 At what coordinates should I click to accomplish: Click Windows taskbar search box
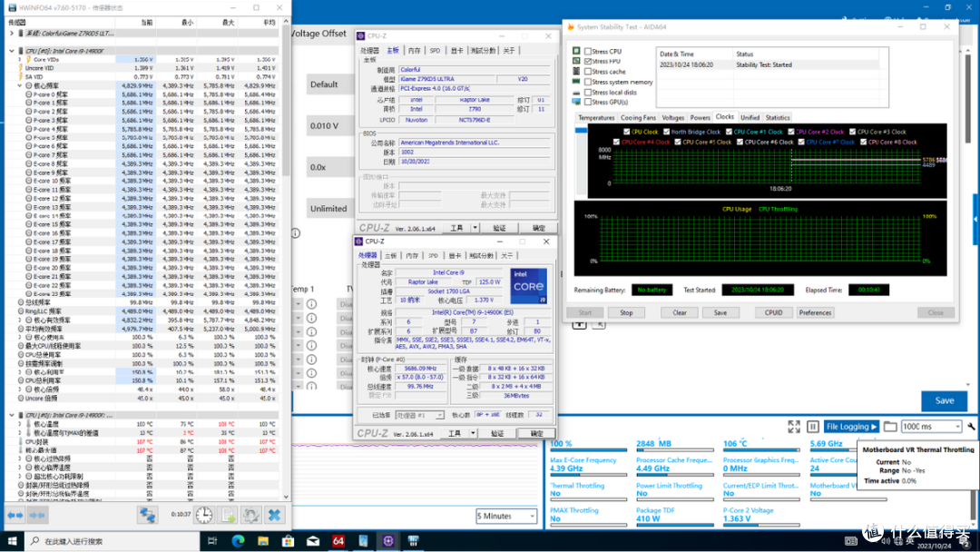tap(113, 541)
